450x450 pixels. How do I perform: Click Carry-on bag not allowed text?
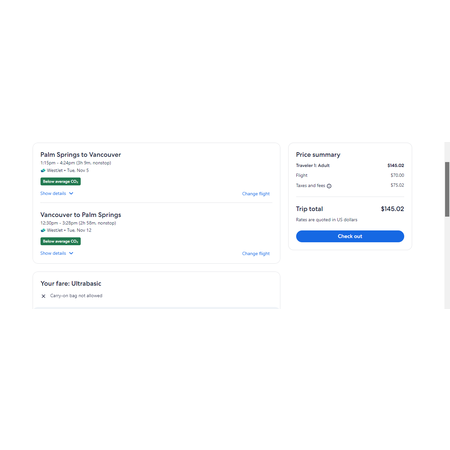(76, 296)
